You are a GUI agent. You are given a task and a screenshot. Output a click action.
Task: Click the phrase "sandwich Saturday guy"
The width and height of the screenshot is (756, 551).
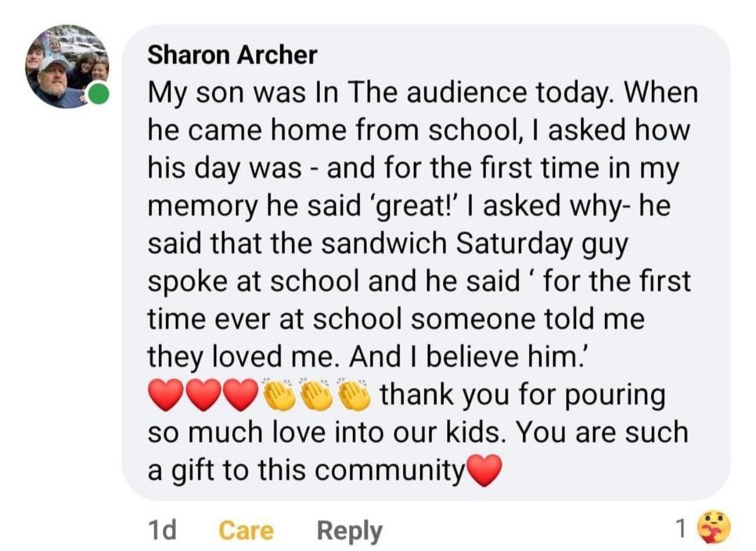click(474, 244)
